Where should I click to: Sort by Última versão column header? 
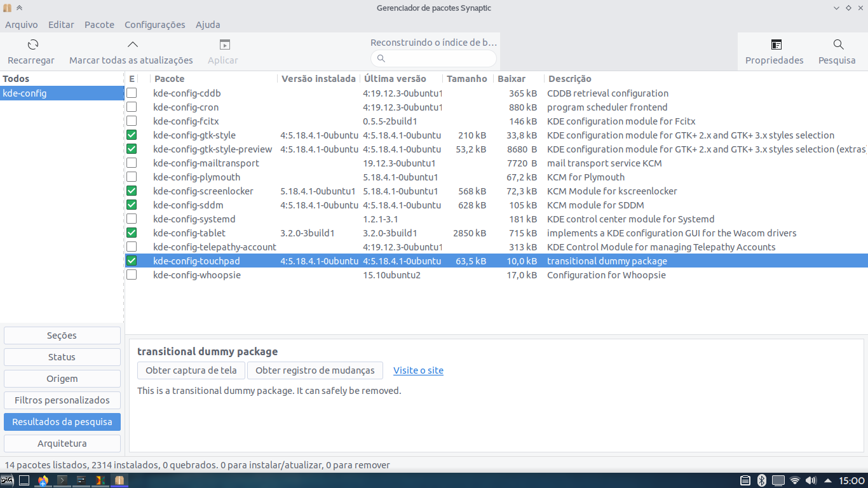coord(401,79)
